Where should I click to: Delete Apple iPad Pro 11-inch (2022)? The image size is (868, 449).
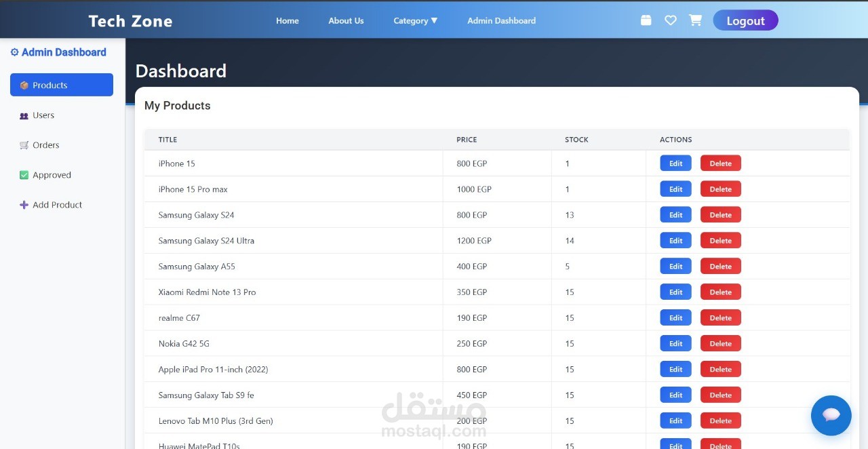point(720,370)
